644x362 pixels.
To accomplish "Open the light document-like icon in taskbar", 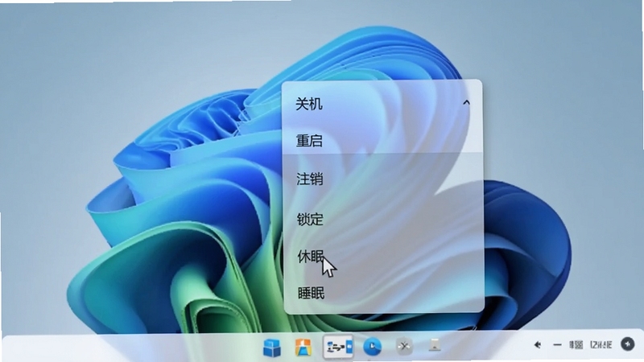I will click(x=435, y=345).
